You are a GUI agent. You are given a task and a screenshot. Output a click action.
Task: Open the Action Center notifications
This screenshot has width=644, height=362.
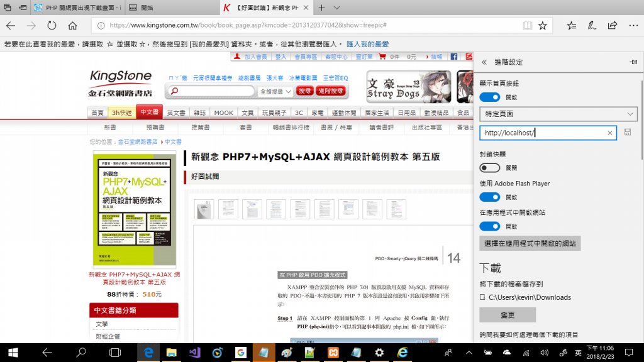(x=629, y=353)
